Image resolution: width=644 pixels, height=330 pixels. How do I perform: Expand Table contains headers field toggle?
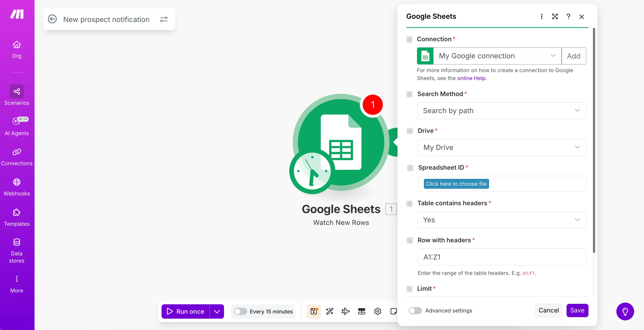click(409, 203)
